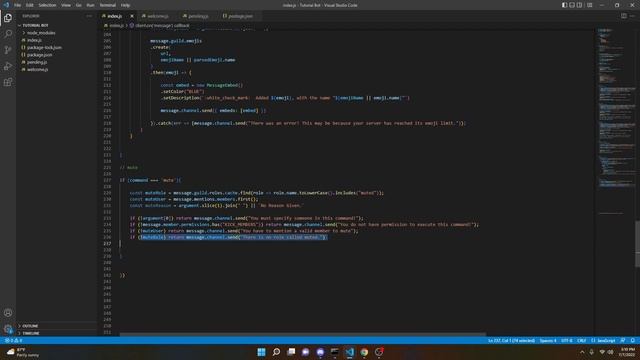Click UTF-8 encoding in status bar
The height and width of the screenshot is (360, 640).
coord(567,340)
